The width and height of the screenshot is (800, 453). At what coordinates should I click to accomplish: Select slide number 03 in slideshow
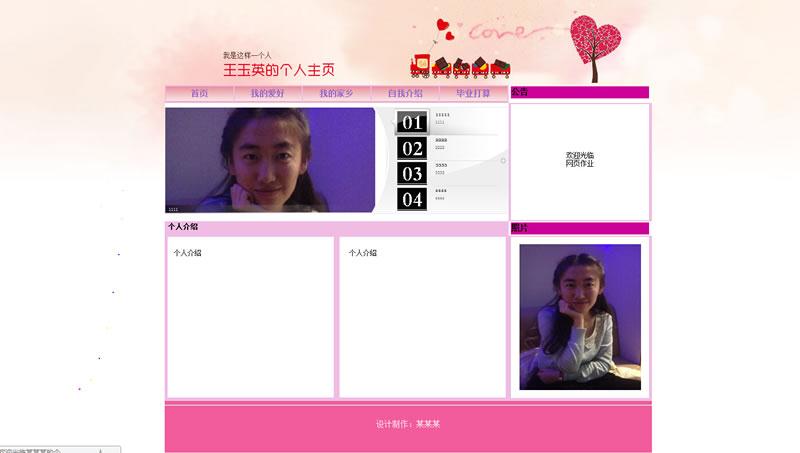(412, 174)
